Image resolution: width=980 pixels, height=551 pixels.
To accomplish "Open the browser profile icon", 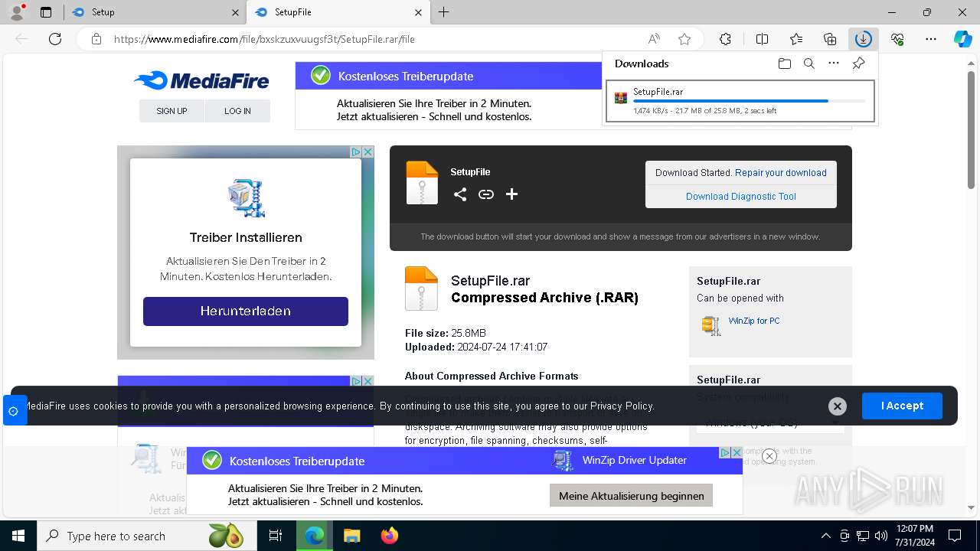I will click(x=16, y=12).
